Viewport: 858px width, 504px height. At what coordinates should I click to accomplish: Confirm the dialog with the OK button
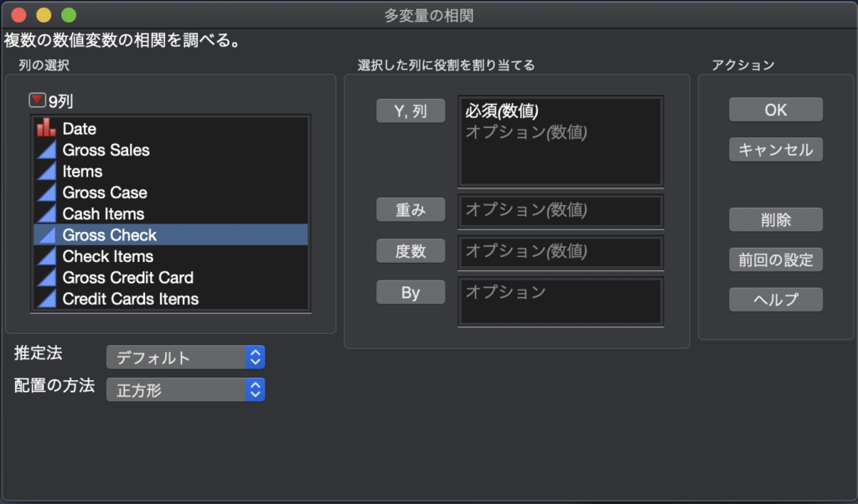(775, 109)
